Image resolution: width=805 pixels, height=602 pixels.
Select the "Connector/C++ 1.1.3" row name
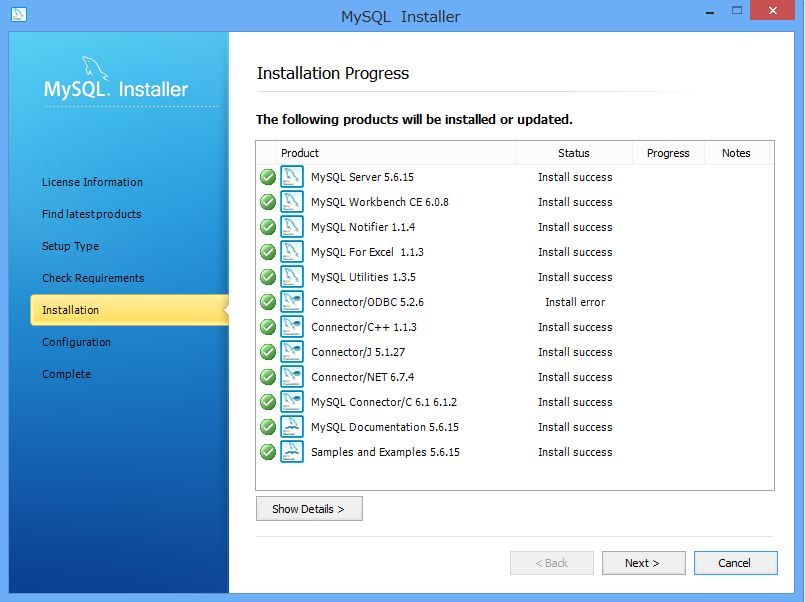[x=363, y=327]
